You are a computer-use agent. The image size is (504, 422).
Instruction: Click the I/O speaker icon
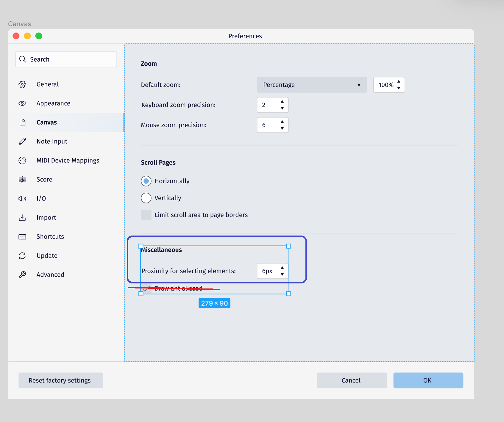coord(22,198)
